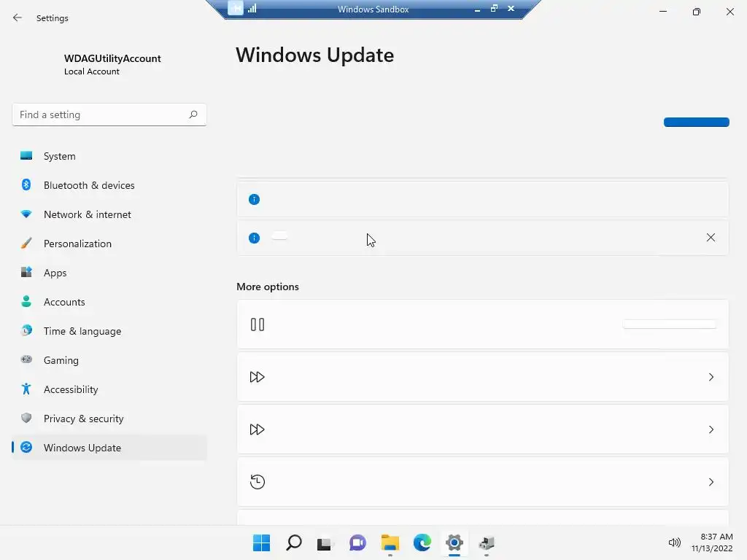Click the last app icon on the taskbar

(x=487, y=542)
